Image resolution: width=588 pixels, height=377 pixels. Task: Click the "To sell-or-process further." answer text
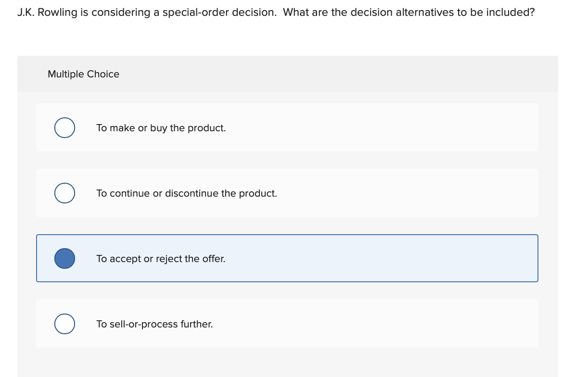(154, 324)
